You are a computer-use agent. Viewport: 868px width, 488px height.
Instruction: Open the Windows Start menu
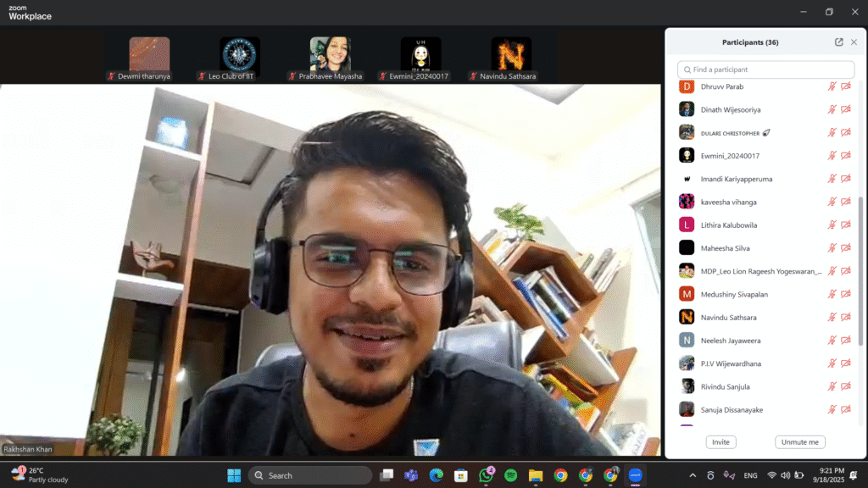click(233, 475)
